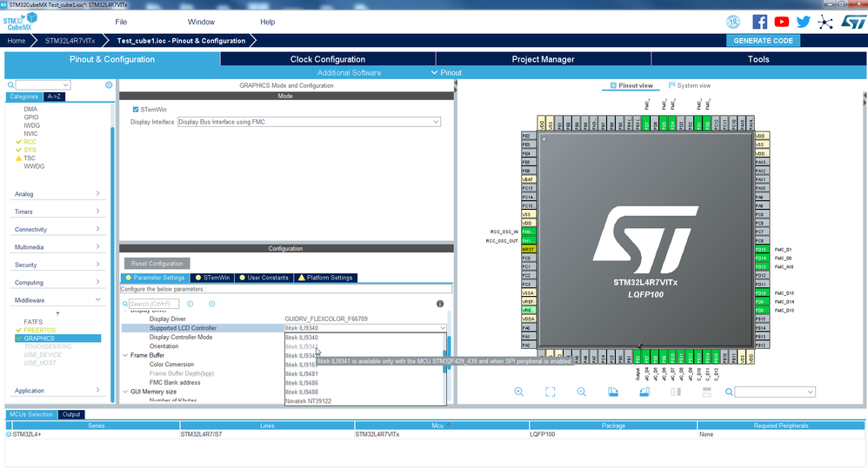
Task: Rotate the chip clockwise
Action: point(613,392)
